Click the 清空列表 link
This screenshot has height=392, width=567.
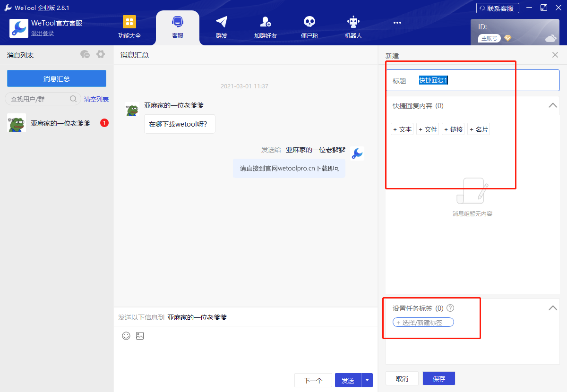click(x=96, y=99)
